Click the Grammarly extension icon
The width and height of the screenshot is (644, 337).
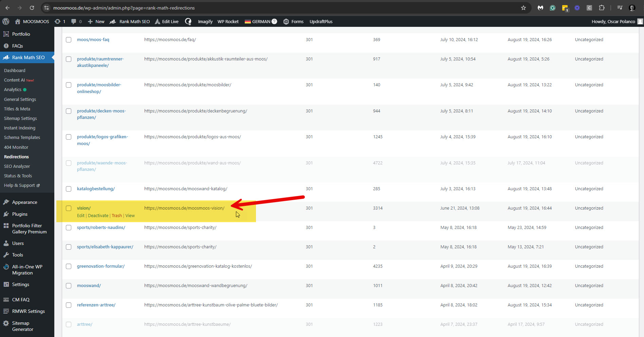553,8
